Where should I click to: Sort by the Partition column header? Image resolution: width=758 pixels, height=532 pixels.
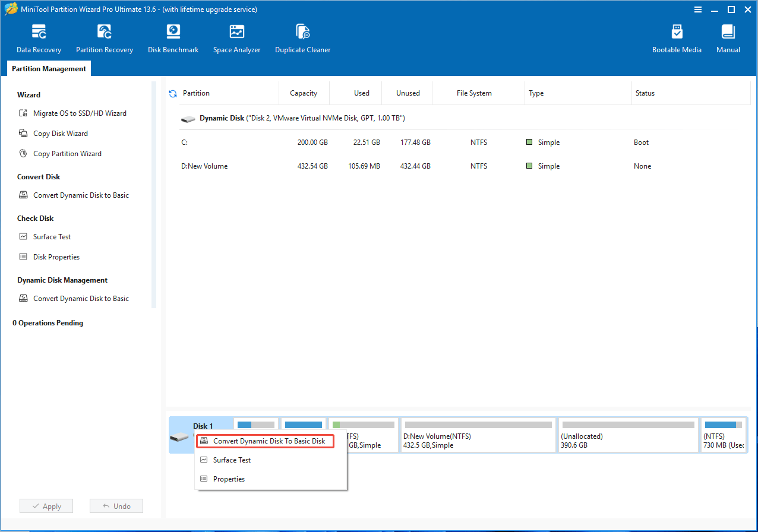[x=196, y=93]
